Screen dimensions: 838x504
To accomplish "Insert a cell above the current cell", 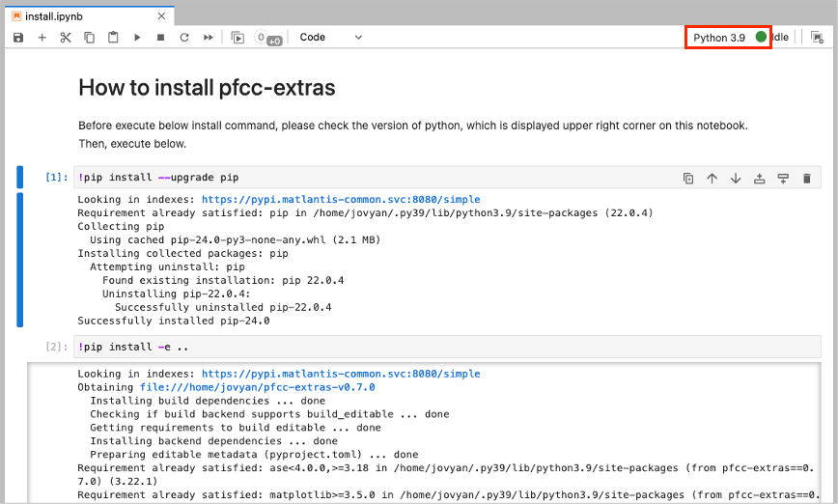I will pos(760,178).
